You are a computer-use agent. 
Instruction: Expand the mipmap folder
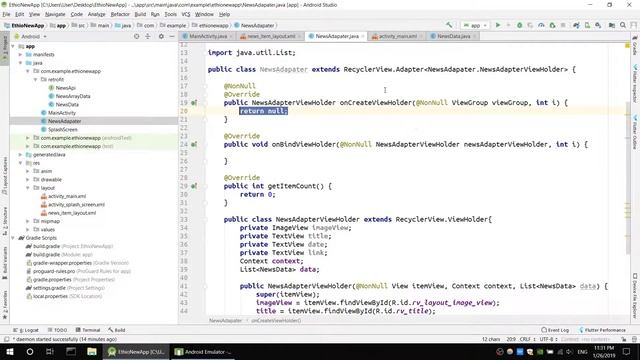(28, 221)
